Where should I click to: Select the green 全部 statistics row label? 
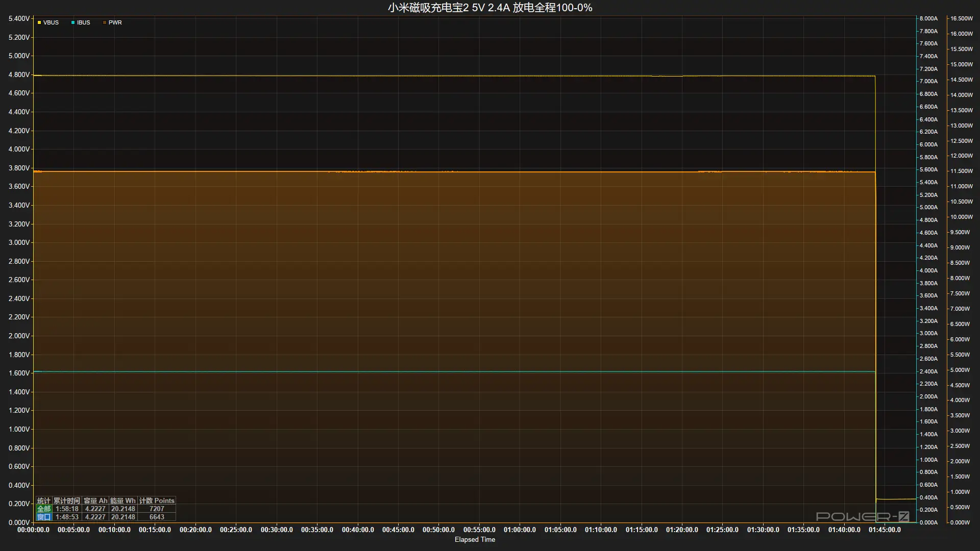tap(44, 509)
